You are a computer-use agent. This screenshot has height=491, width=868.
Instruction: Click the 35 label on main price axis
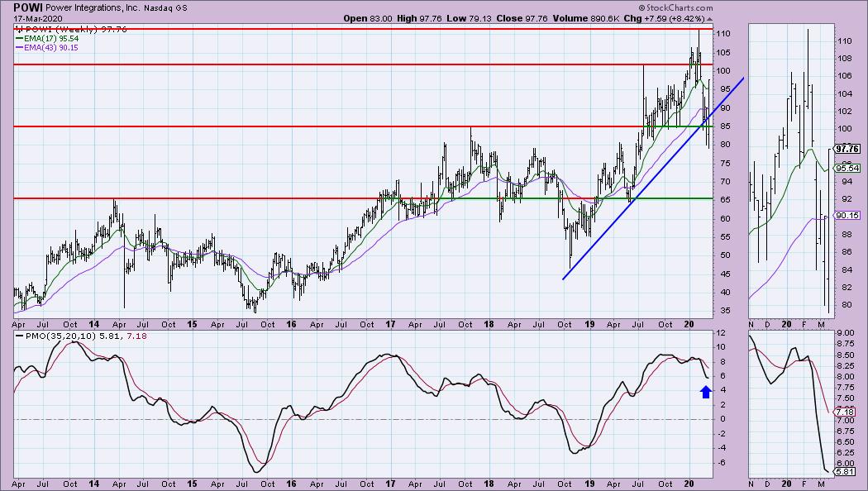tap(723, 311)
